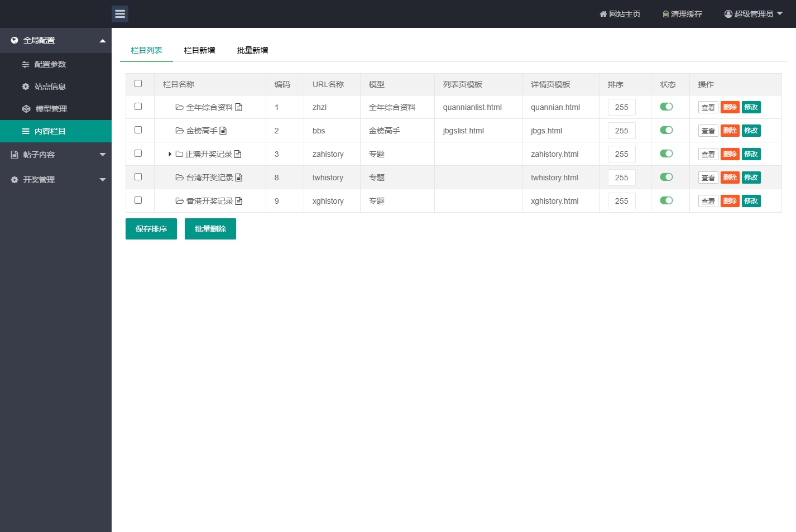Screen dimensions: 796x532
Task: Click the folder icon beside 全年综合资料
Action: click(x=180, y=107)
